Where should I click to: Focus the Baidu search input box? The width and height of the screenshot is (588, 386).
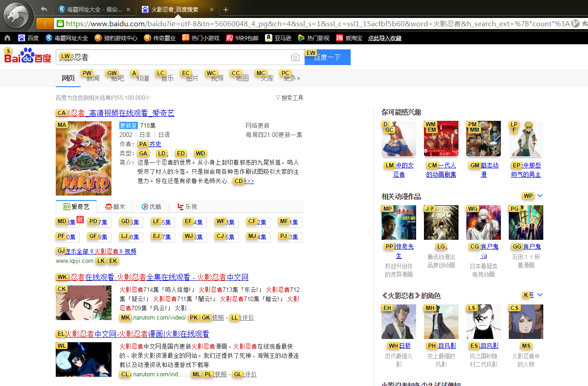[x=173, y=57]
